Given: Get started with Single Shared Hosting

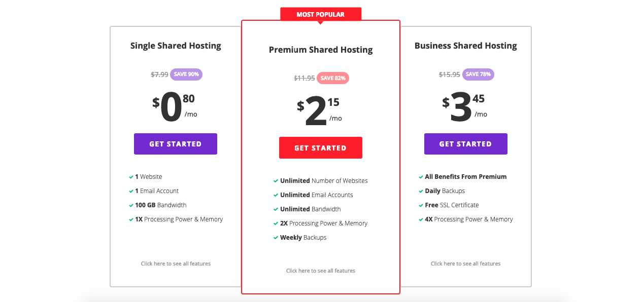Looking at the screenshot, I should tap(176, 144).
